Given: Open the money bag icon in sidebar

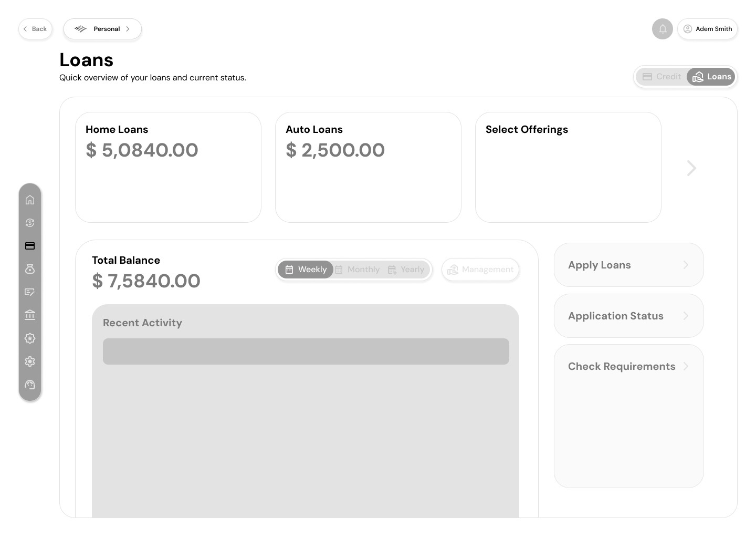Looking at the screenshot, I should coord(30,269).
